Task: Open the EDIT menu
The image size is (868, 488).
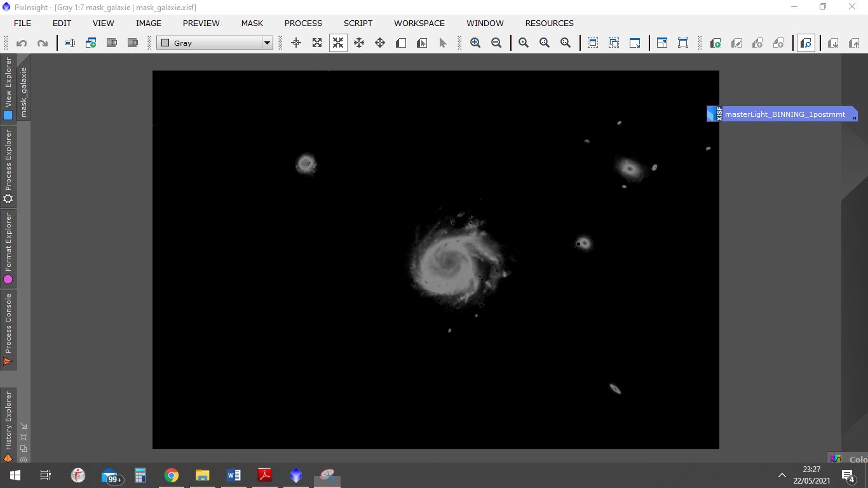Action: point(62,23)
